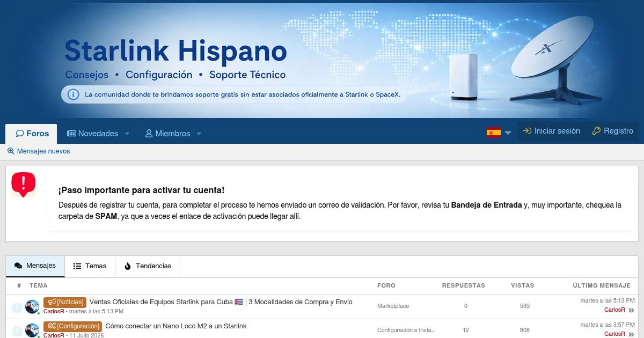This screenshot has width=644, height=338.
Task: Click CarlosR author name under Ventas Oficiales
Action: coord(54,311)
